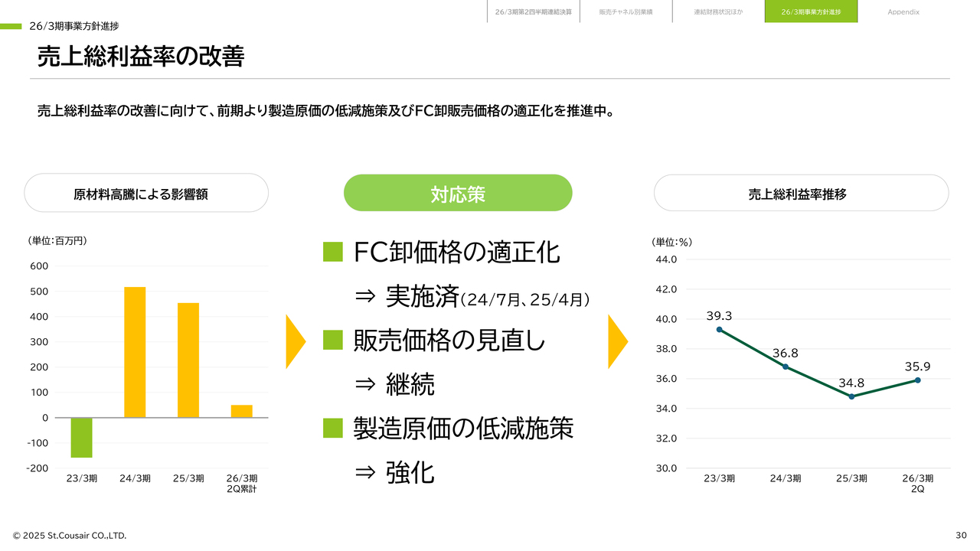This screenshot has width=980, height=551.
Task: Click the small yellow bar for 26/3期 2Q累計
Action: [x=242, y=412]
